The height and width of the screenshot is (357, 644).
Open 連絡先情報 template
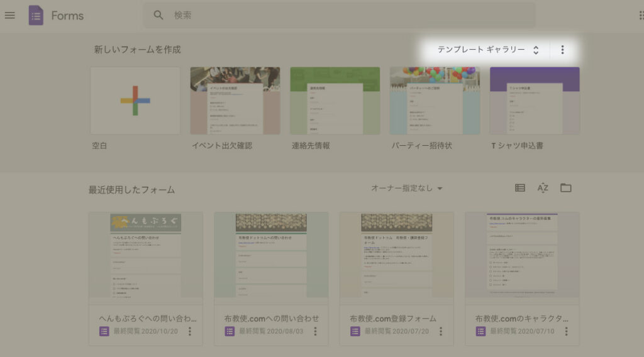335,101
